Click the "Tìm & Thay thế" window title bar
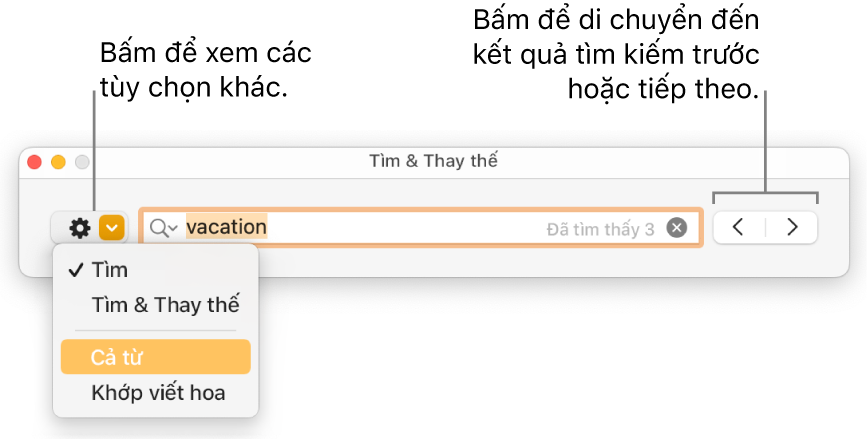Image resolution: width=867 pixels, height=439 pixels. click(433, 161)
